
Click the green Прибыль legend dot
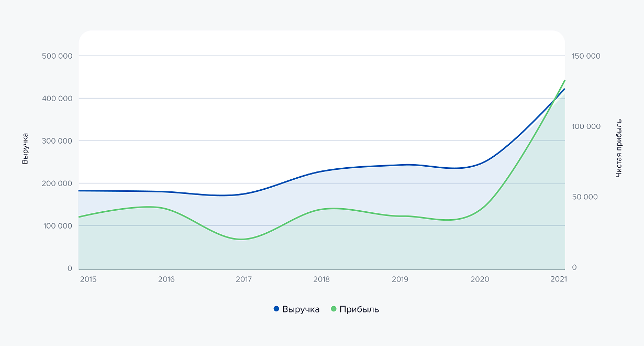pos(334,309)
